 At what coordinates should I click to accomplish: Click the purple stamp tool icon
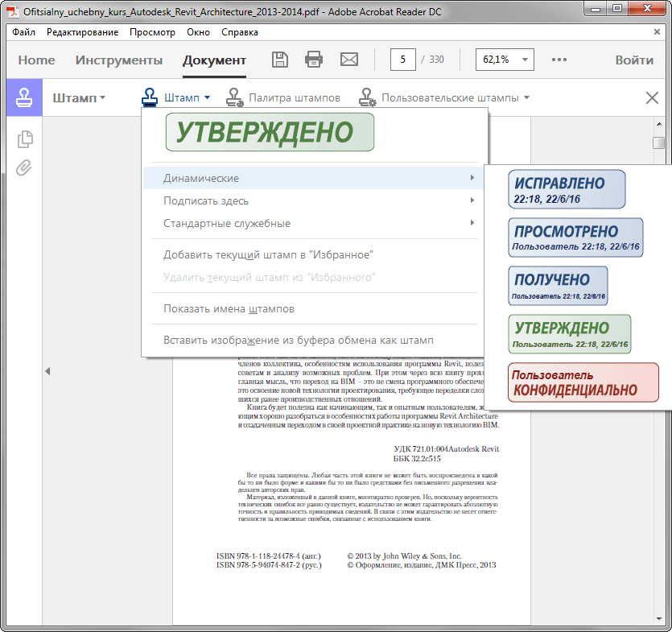[24, 97]
